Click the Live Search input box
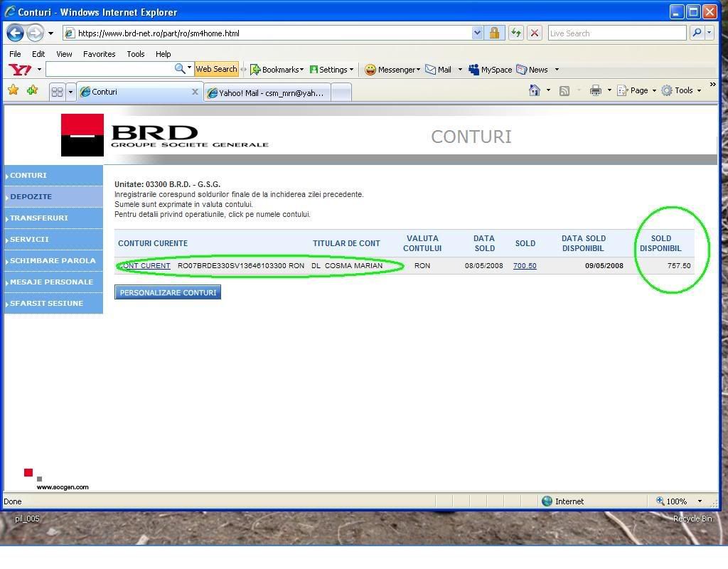This screenshot has width=728, height=569. (x=617, y=33)
